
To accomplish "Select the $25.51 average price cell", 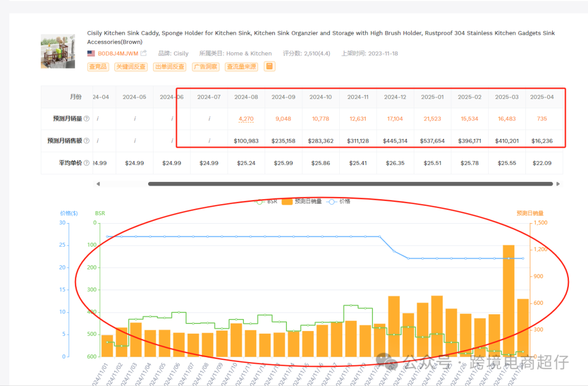I will point(432,163).
